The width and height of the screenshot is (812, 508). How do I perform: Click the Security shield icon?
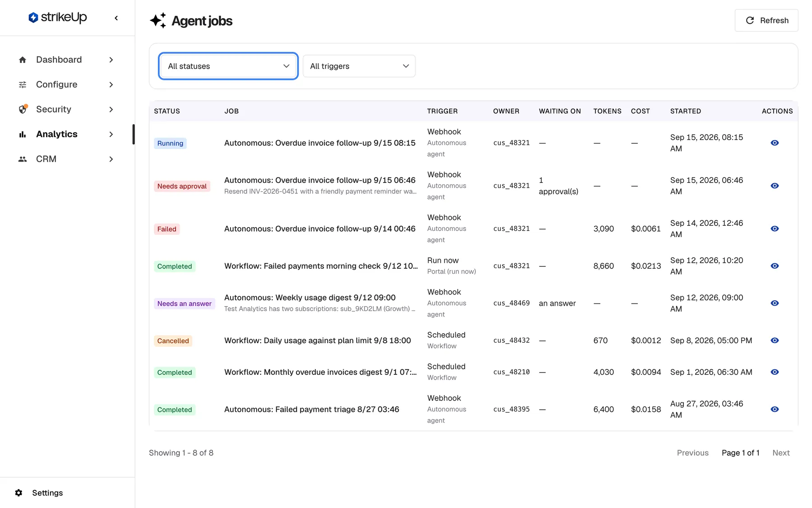pyautogui.click(x=23, y=109)
